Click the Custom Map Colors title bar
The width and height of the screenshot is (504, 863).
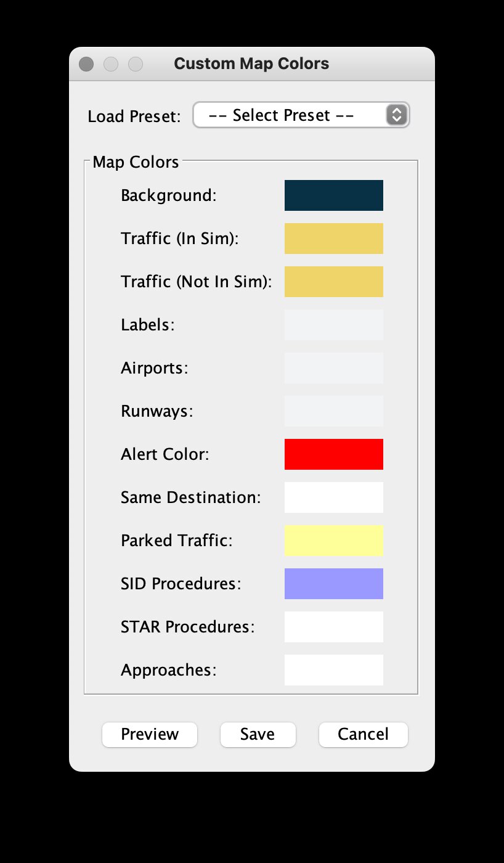tap(251, 64)
